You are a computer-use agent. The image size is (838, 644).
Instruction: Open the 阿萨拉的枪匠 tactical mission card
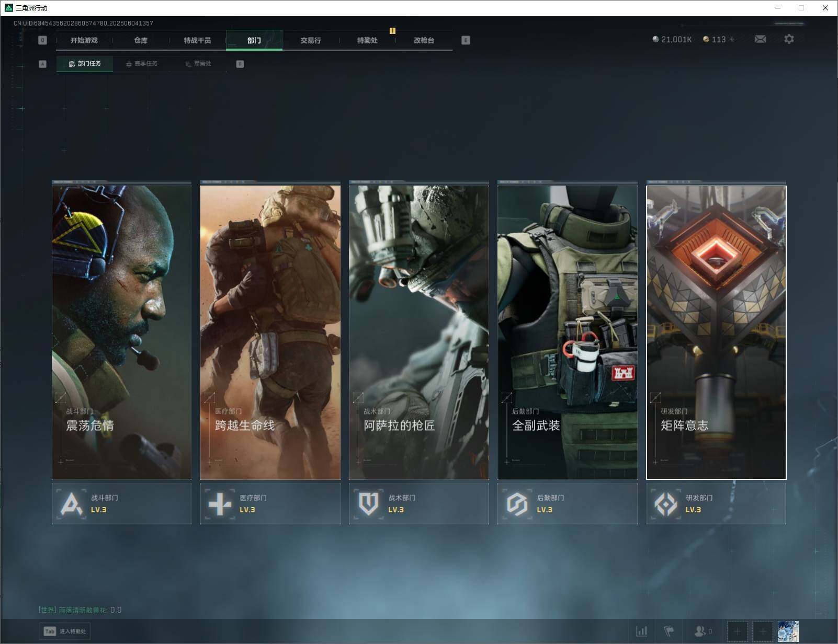point(419,332)
